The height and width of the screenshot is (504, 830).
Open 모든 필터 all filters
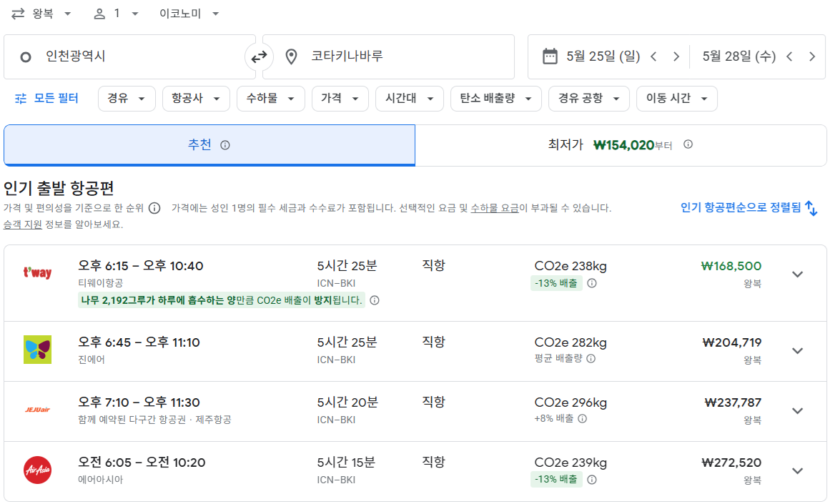pyautogui.click(x=46, y=99)
